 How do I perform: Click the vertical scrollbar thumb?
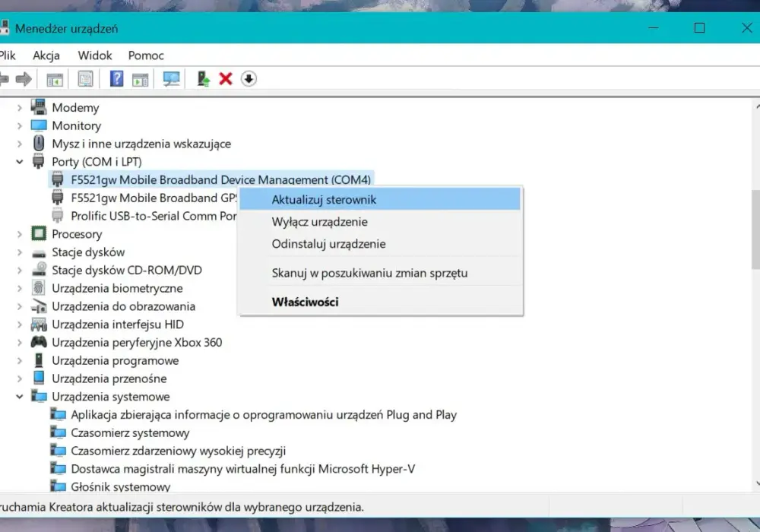pos(755,230)
